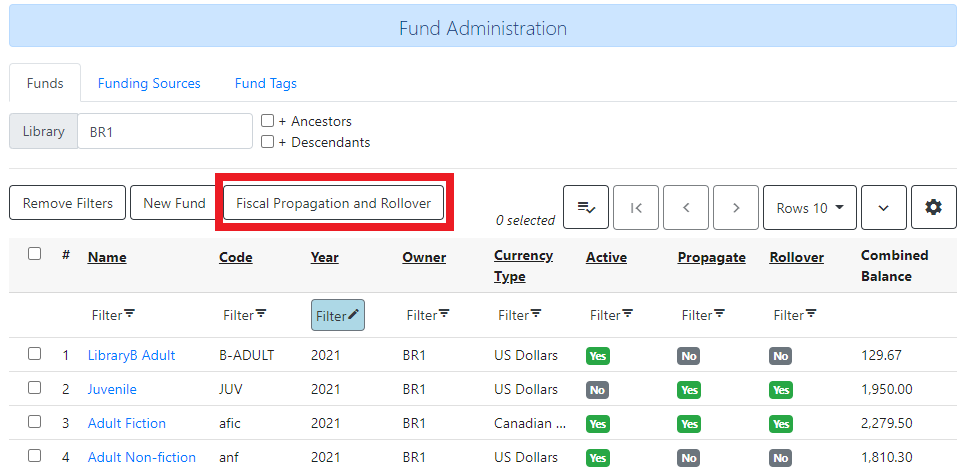The image size is (966, 472).
Task: Enable the + Descendants checkbox
Action: click(268, 142)
